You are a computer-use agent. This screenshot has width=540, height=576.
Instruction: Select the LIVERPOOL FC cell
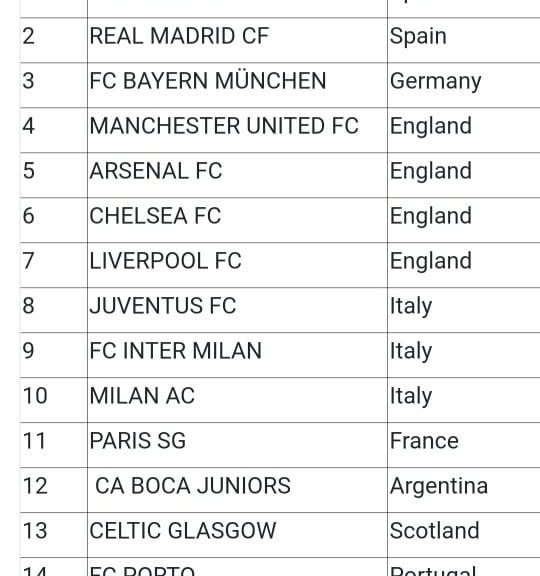(x=237, y=265)
